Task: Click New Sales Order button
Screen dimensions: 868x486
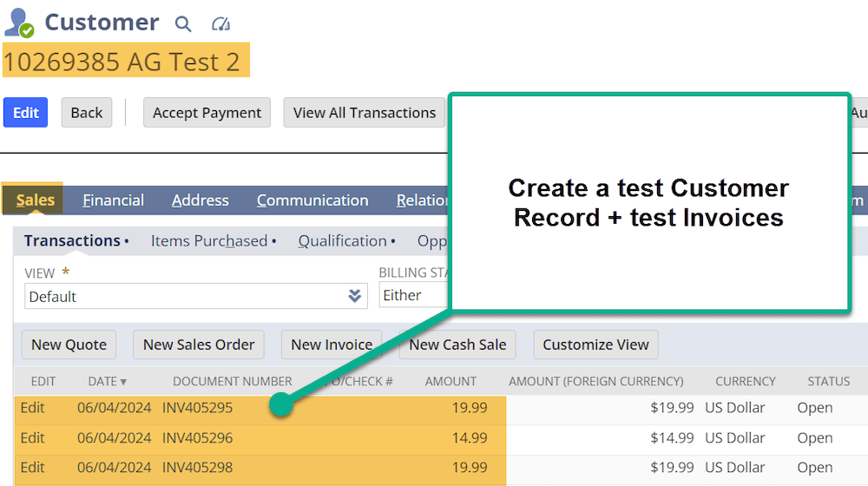Action: [198, 345]
